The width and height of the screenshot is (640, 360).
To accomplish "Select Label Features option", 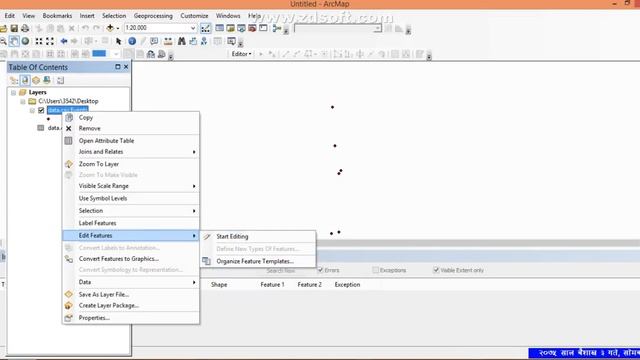I will (x=131, y=223).
